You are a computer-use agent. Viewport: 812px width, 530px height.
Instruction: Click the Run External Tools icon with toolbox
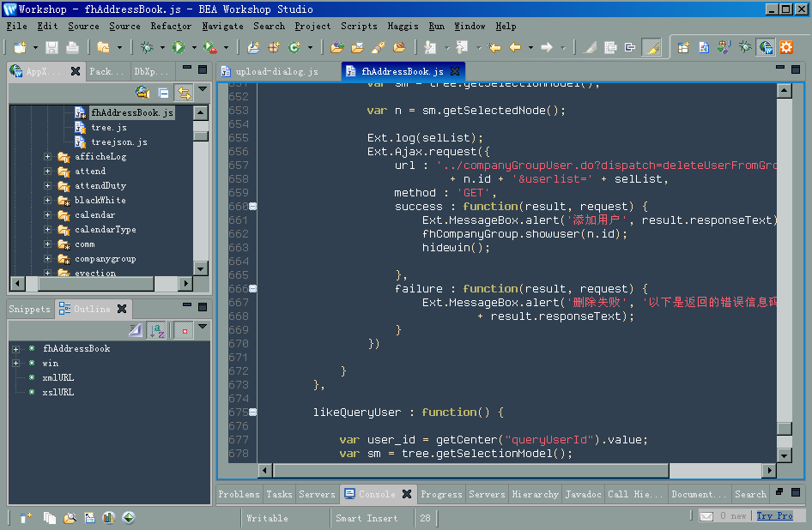pyautogui.click(x=209, y=48)
